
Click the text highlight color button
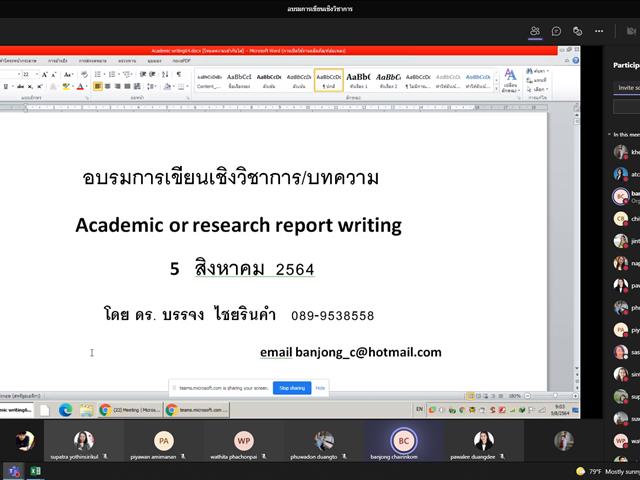(66, 87)
